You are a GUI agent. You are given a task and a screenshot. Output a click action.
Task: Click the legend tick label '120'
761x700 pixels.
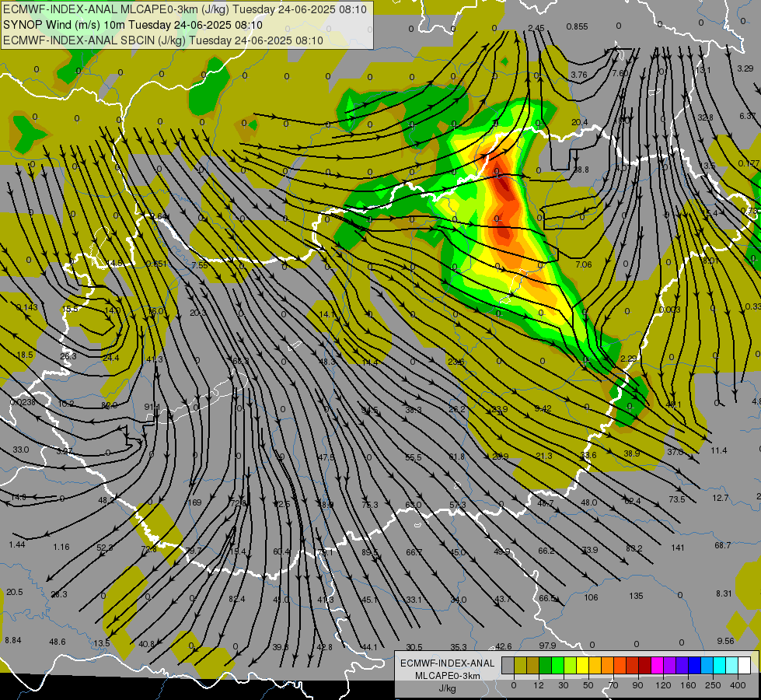point(664,685)
